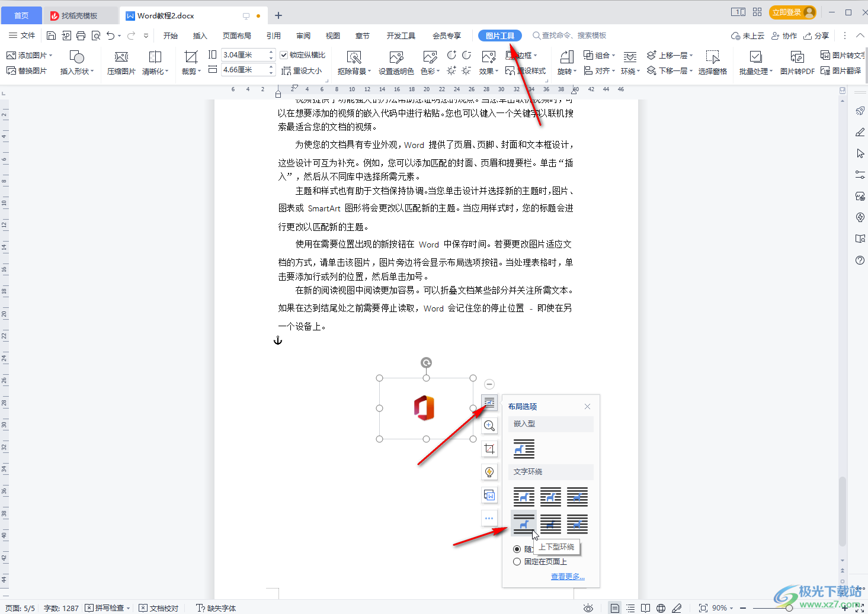The image size is (868, 614).
Task: Undo the last action
Action: tap(110, 36)
